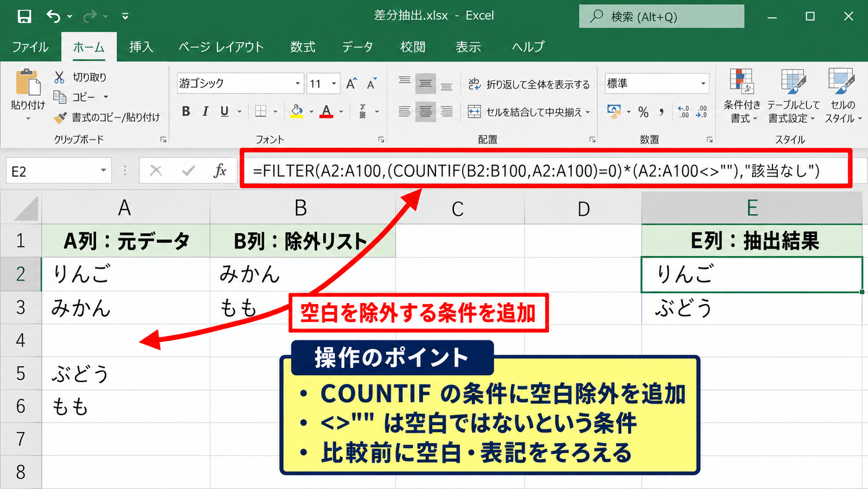This screenshot has width=868, height=489.
Task: Open the font size dropdown showing 11
Action: pos(334,84)
